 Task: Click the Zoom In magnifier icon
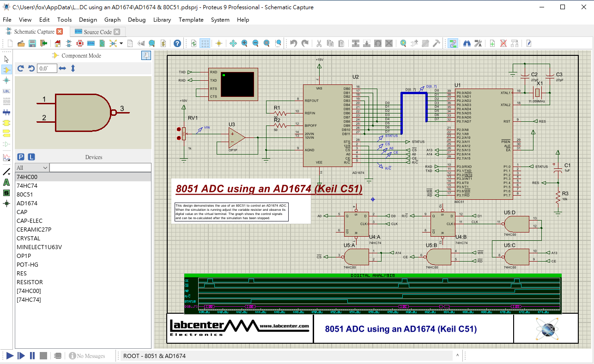[244, 43]
